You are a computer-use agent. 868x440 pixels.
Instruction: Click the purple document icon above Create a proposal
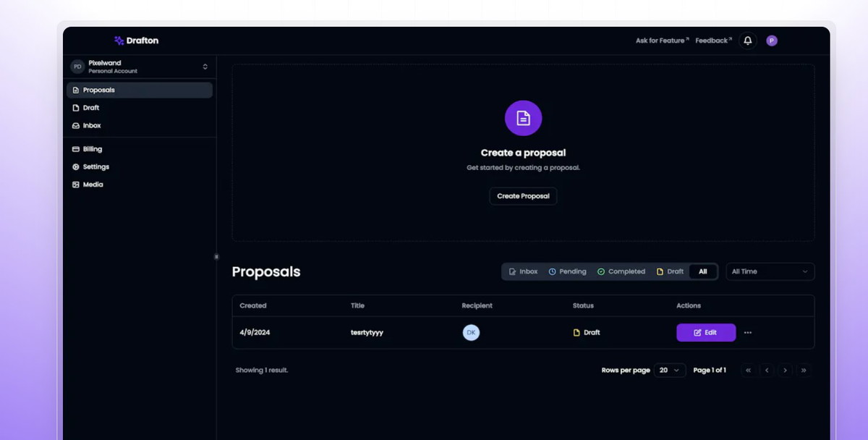[523, 118]
